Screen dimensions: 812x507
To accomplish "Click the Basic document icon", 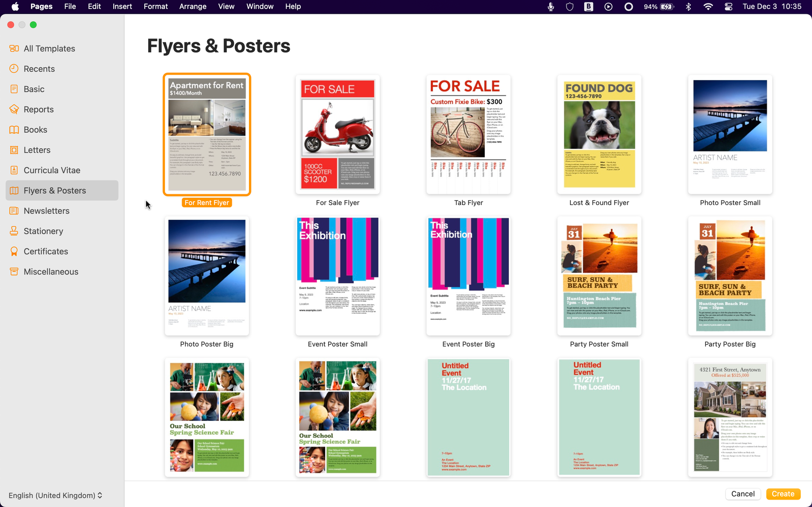I will click(x=14, y=89).
